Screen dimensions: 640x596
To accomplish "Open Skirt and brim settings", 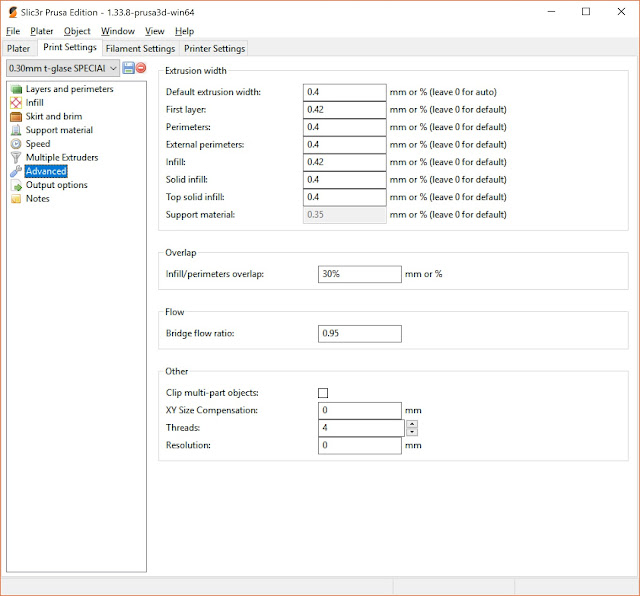I will 54,116.
